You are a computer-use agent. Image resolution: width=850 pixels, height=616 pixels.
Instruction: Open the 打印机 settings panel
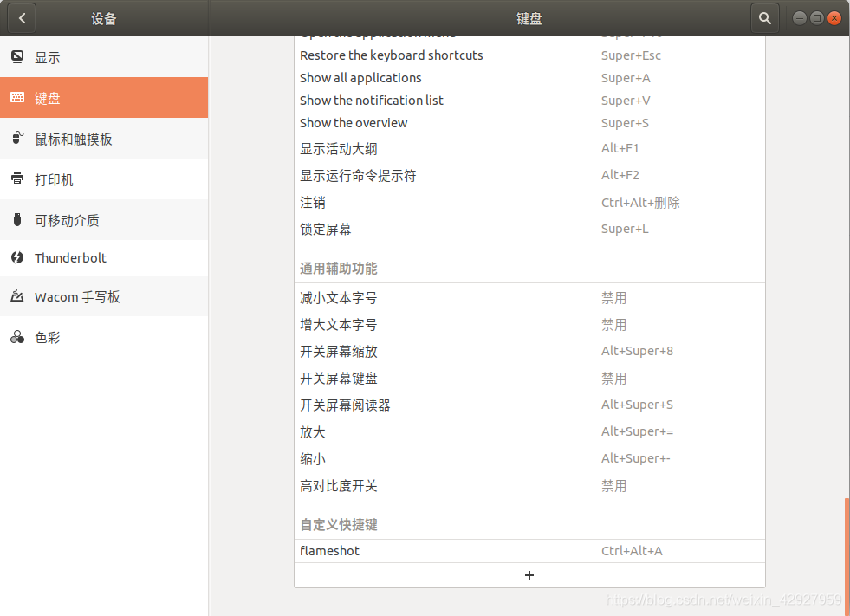[104, 179]
